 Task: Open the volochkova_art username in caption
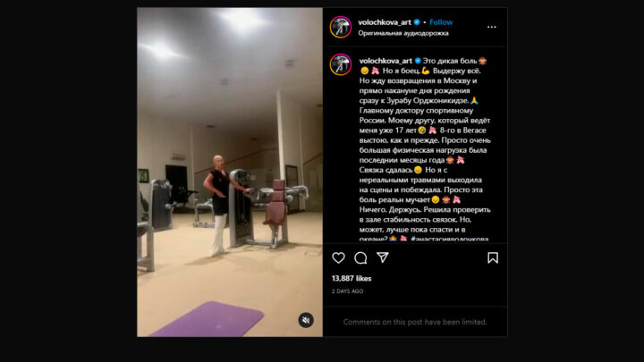[386, 61]
